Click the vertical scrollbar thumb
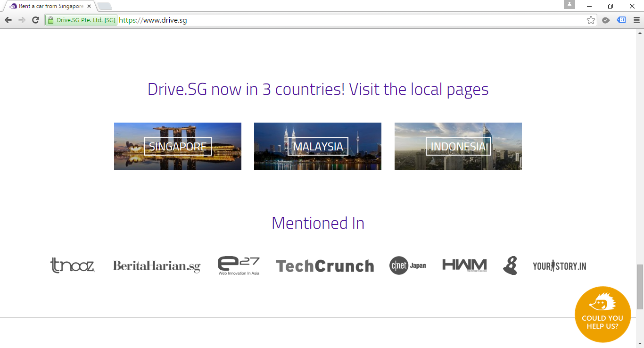This screenshot has width=644, height=348. (x=640, y=287)
